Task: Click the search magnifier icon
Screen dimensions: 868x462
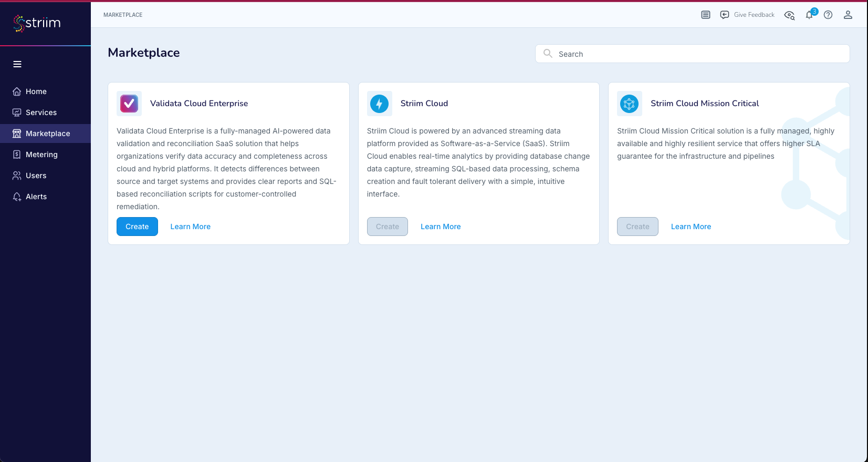Action: (548, 54)
